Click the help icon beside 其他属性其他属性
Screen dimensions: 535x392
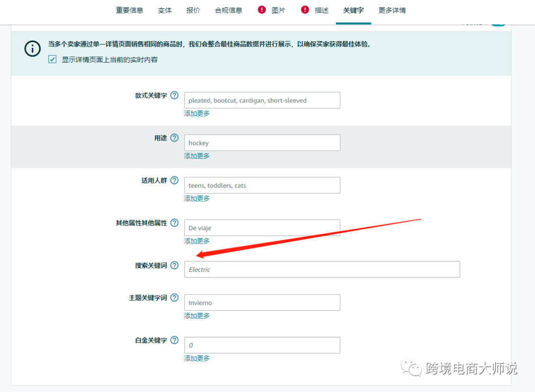[x=174, y=223]
